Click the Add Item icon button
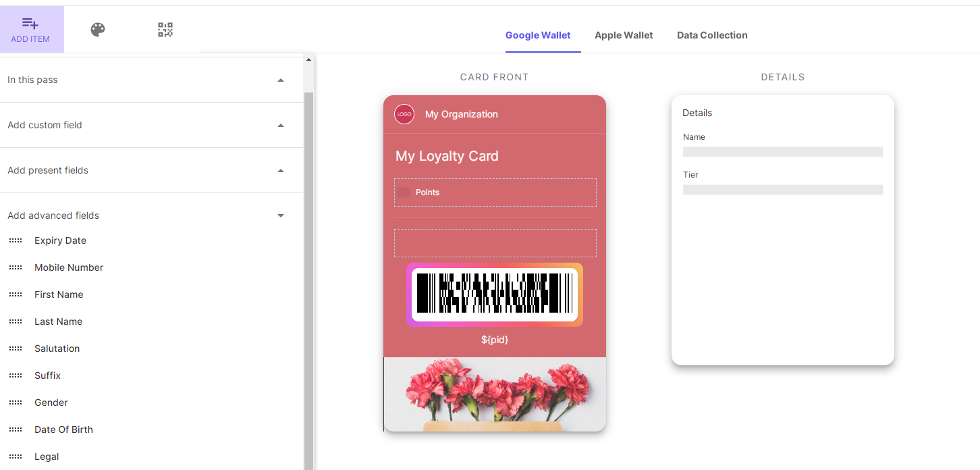Screen dimensions: 980x470 32,30
